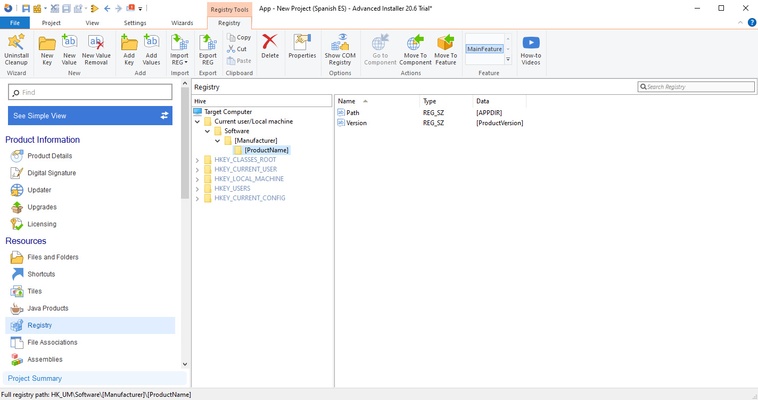
Task: Select the [ProductName] registry key
Action: pyautogui.click(x=266, y=150)
